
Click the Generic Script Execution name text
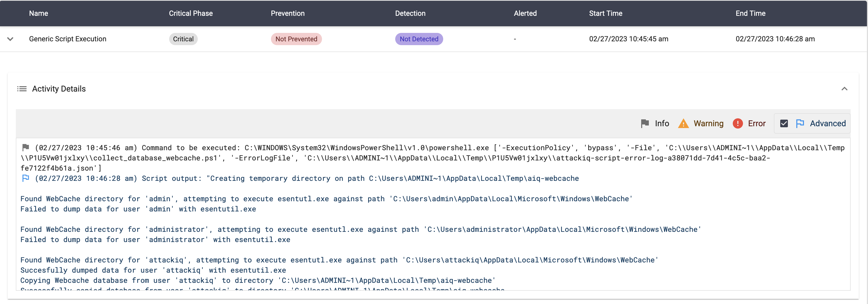tap(67, 39)
